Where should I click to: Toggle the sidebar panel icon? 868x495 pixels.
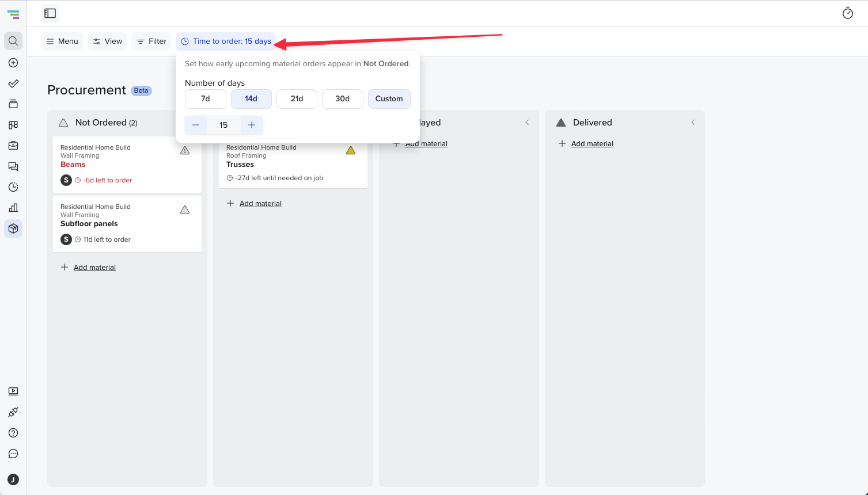50,13
